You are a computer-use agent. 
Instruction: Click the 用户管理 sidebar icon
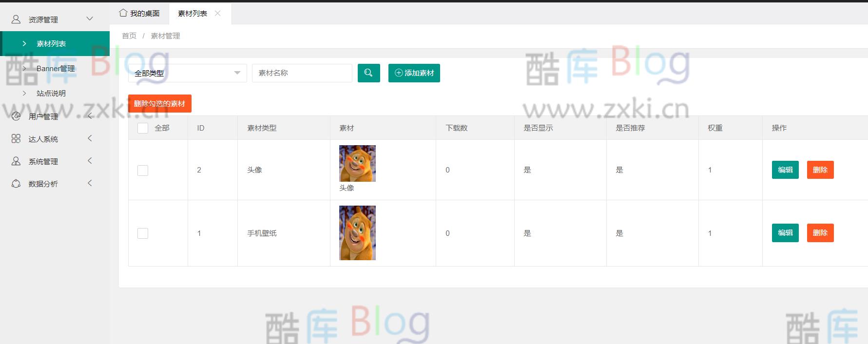(x=16, y=116)
